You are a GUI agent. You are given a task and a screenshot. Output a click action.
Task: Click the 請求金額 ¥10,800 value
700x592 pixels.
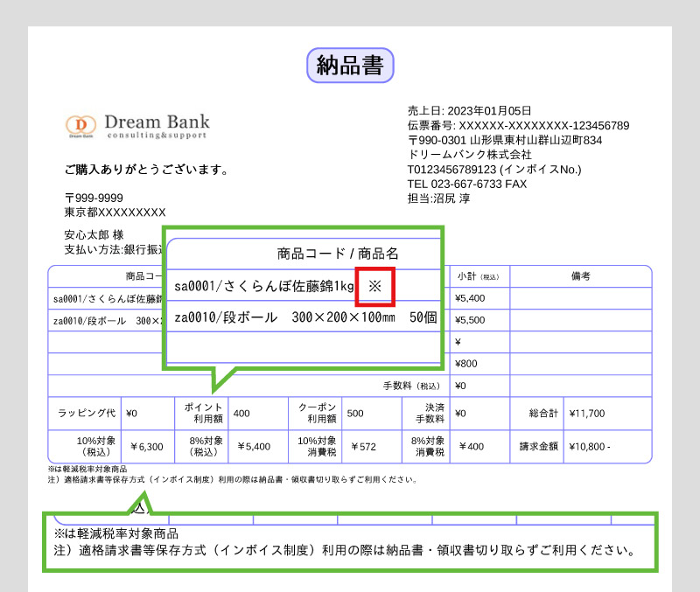[x=589, y=447]
